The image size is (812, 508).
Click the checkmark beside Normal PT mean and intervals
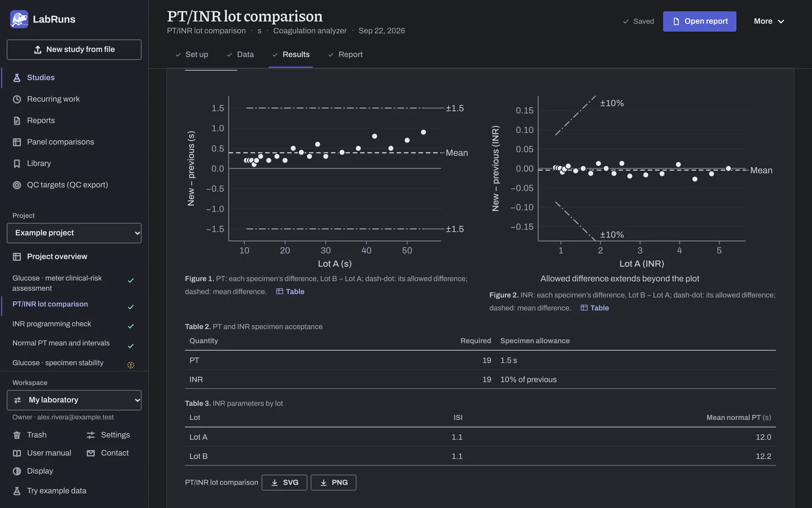click(131, 346)
